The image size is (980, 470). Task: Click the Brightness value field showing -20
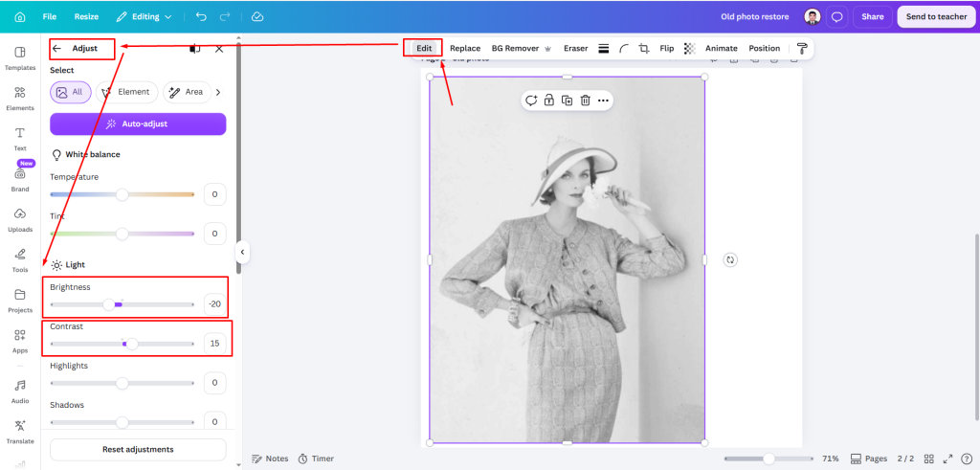pyautogui.click(x=214, y=303)
